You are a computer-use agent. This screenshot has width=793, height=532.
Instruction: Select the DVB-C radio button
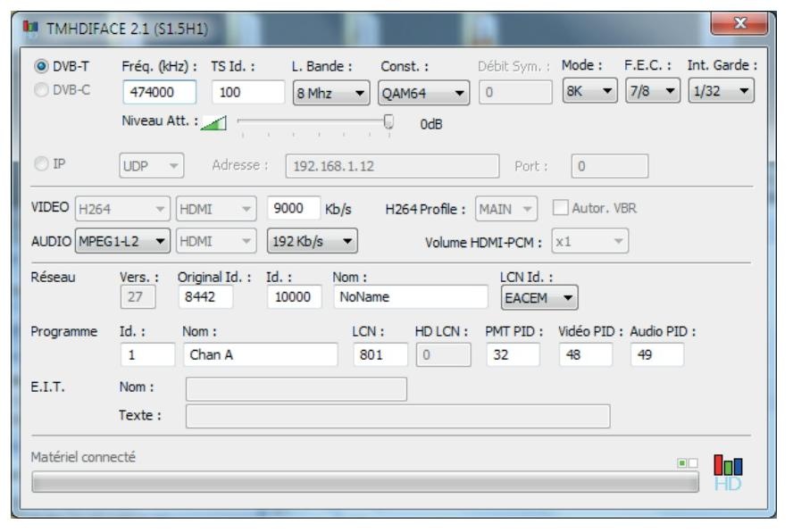pos(41,90)
